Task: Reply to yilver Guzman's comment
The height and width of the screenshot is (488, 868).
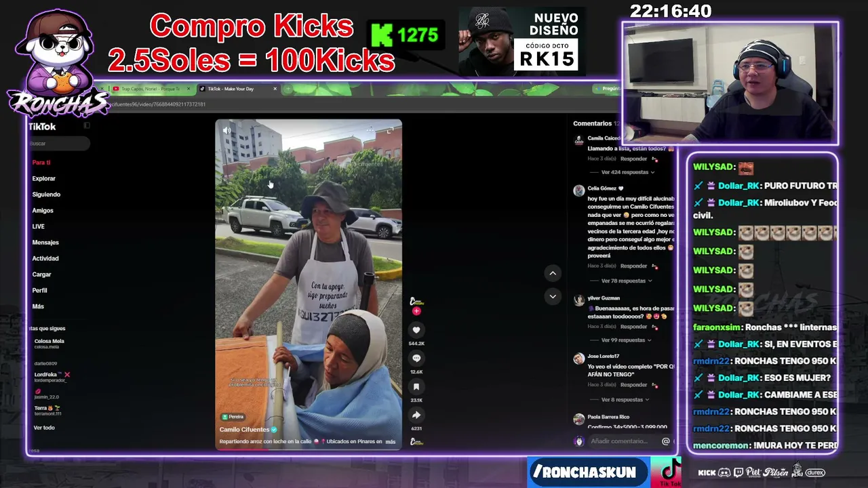Action: click(x=634, y=327)
